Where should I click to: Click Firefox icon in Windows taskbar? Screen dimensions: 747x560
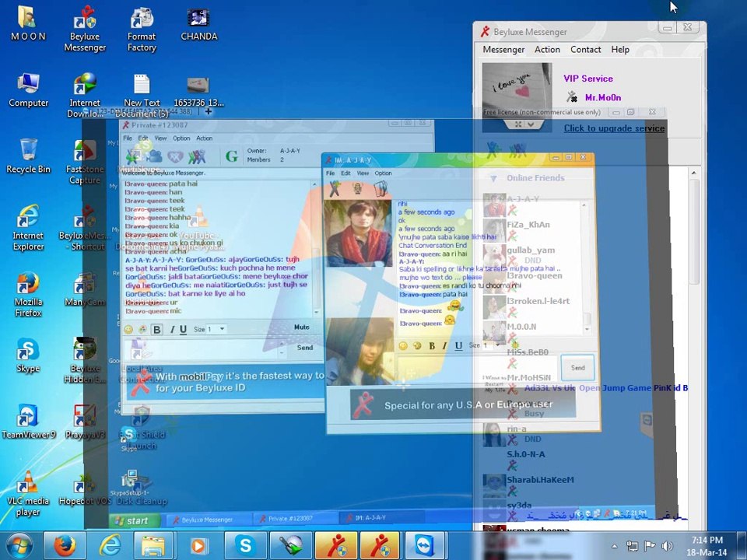coord(65,544)
